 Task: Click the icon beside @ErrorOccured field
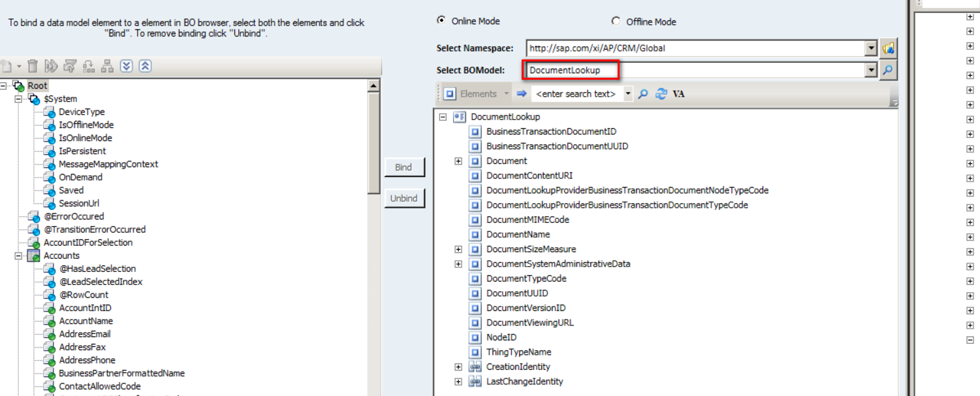34,216
